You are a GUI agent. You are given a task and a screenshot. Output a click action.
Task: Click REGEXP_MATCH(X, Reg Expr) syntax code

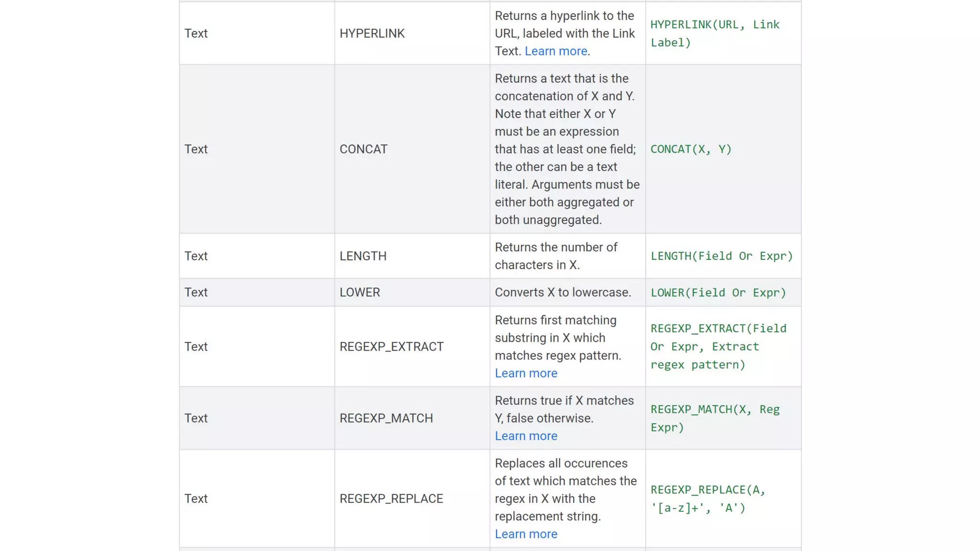tap(714, 419)
